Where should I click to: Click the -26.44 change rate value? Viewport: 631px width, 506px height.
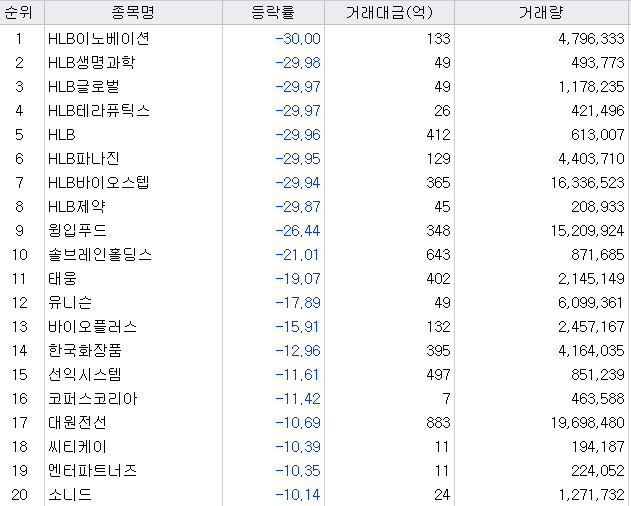[298, 231]
